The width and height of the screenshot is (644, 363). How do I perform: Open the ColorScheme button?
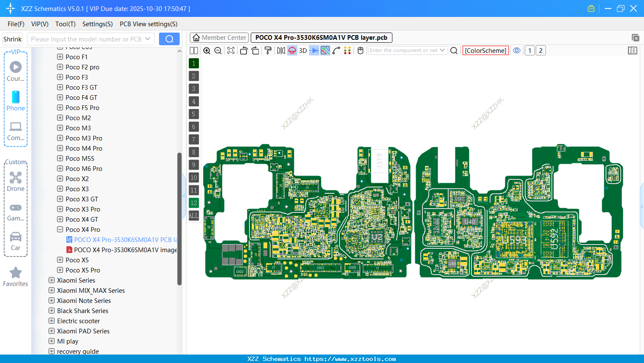coord(485,50)
